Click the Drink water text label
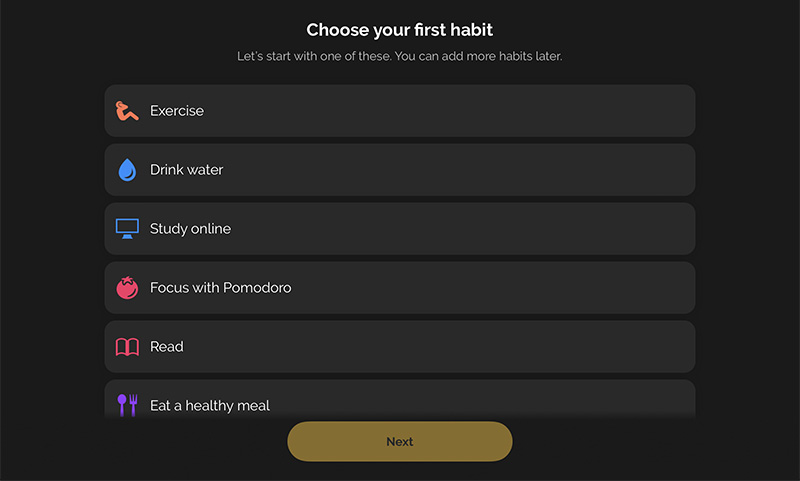The height and width of the screenshot is (481, 800). [186, 170]
